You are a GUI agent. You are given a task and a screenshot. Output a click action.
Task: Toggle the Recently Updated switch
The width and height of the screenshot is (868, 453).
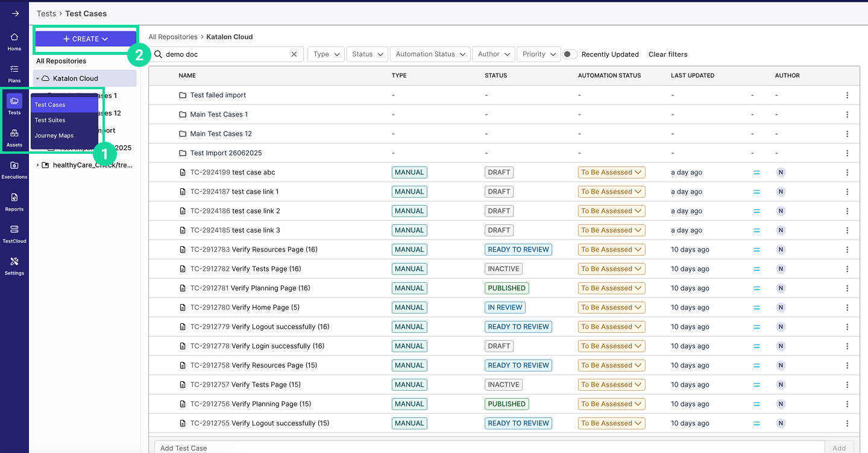[570, 54]
